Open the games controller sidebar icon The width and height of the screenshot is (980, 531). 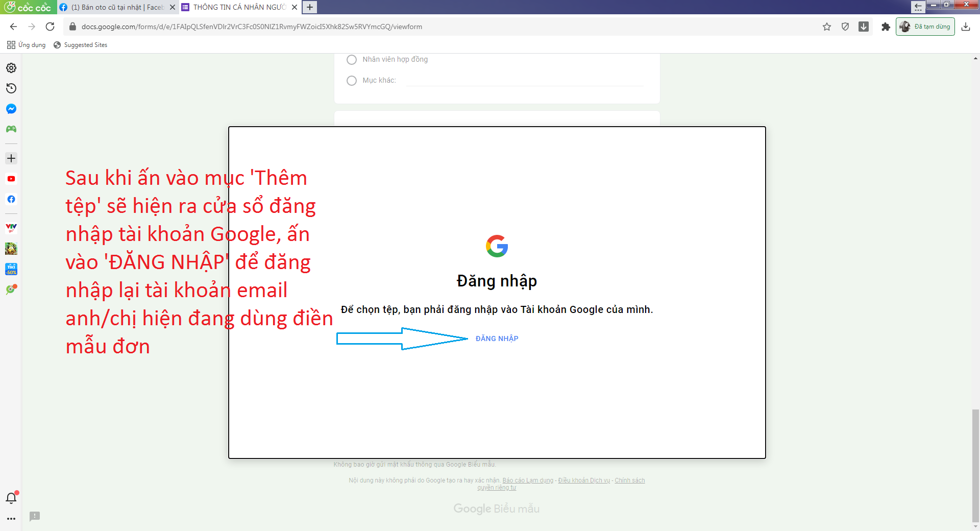(x=11, y=129)
